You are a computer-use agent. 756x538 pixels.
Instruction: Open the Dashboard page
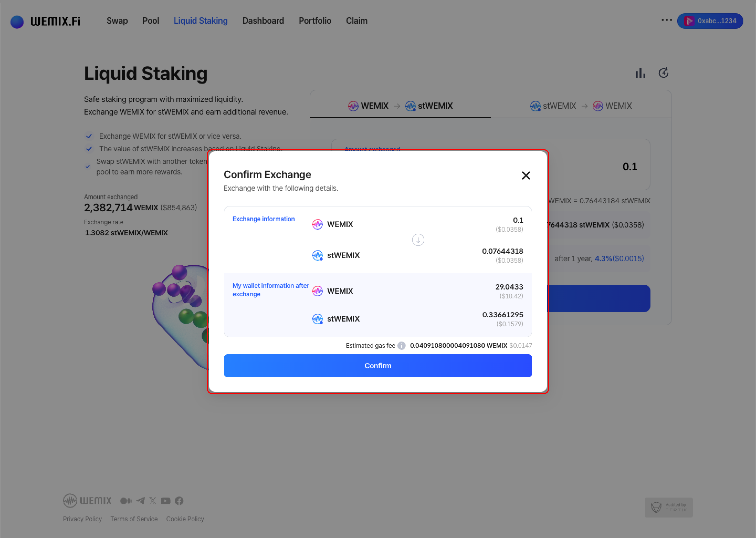pos(263,21)
